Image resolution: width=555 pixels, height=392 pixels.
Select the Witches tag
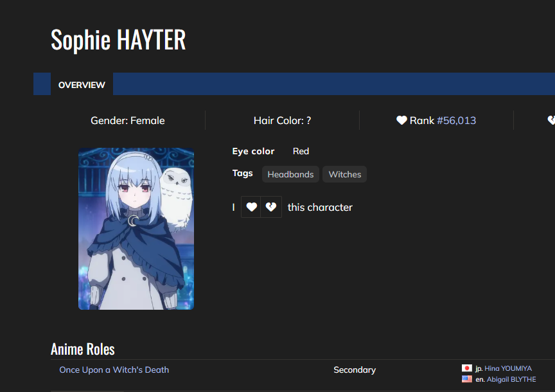[x=344, y=174]
